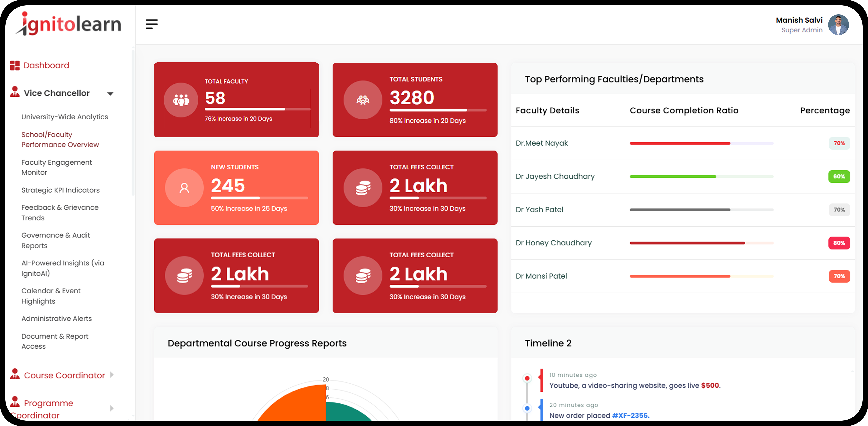The height and width of the screenshot is (426, 868).
Task: Open University-Wide Analytics menu item
Action: [x=65, y=117]
